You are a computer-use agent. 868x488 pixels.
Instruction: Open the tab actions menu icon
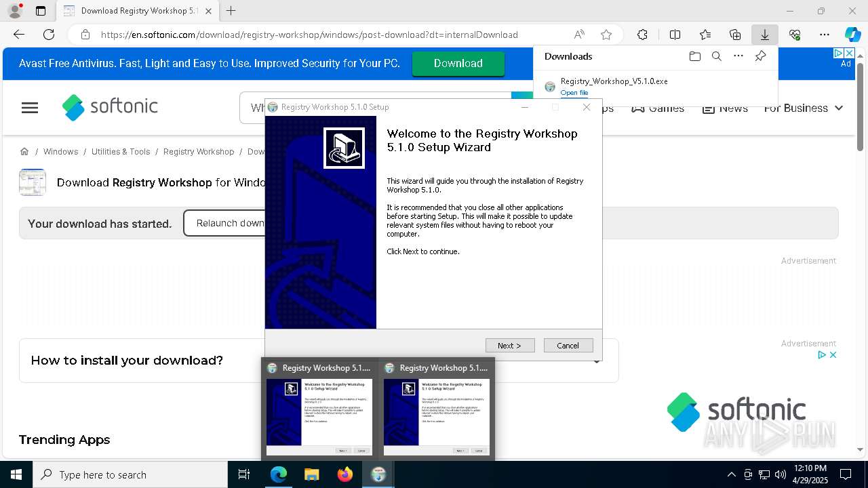(x=41, y=11)
